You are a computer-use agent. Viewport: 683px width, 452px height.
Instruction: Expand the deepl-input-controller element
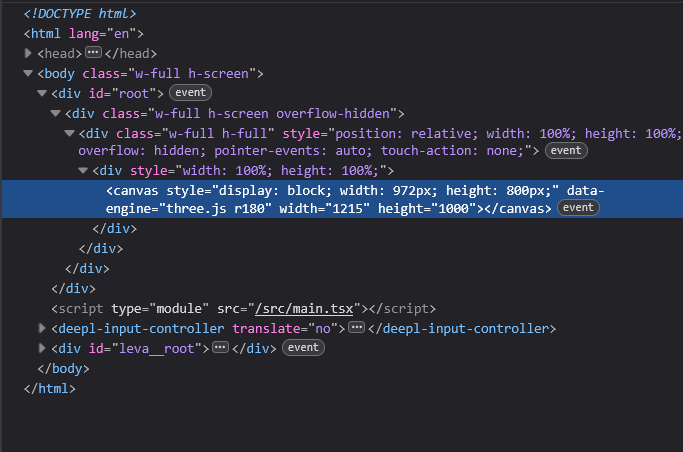[x=42, y=328]
